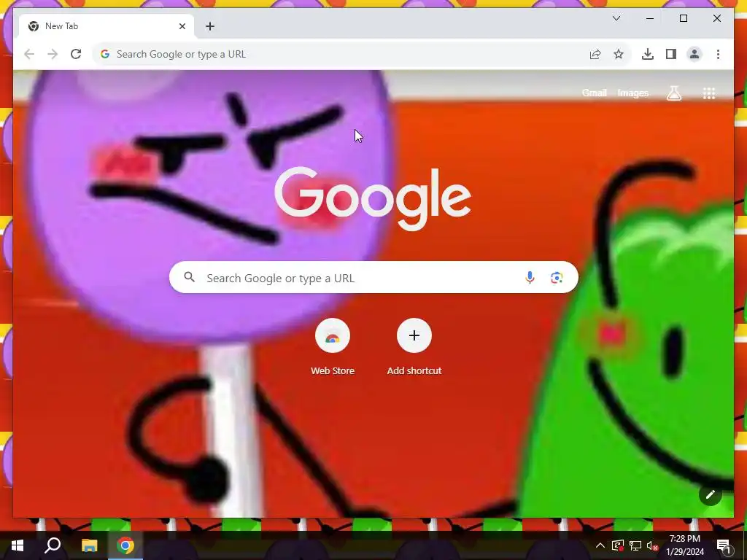Screen dimensions: 747x560
Task: Search by image with Google Lens
Action: click(557, 278)
